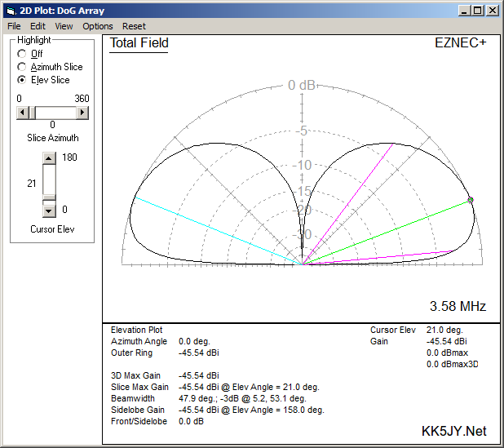Click the Azimuth Angle value '0.0 deg.'

[194, 341]
